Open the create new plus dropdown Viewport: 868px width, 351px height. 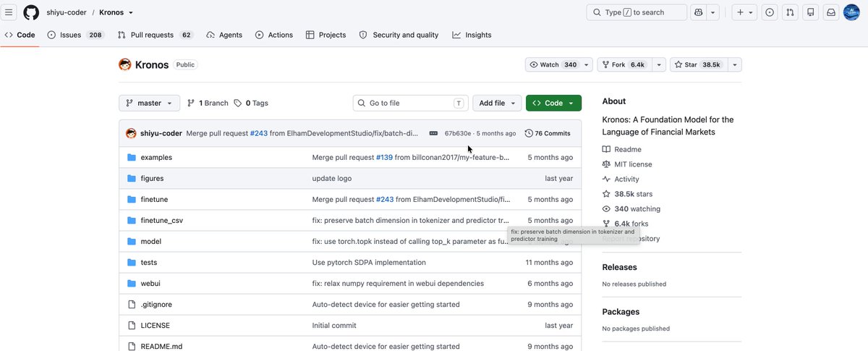click(x=744, y=12)
